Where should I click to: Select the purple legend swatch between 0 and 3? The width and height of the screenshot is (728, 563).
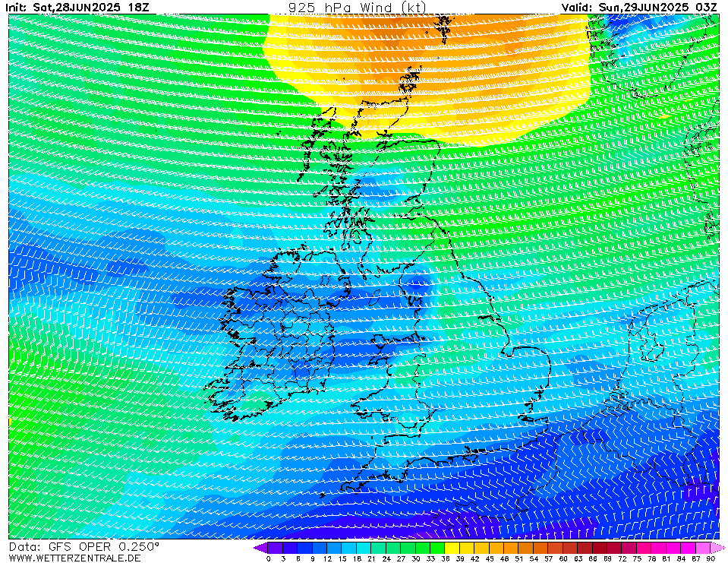click(276, 547)
